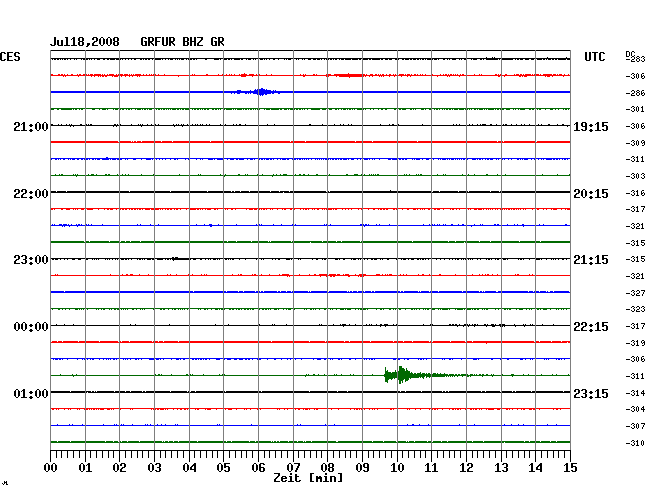Select the DC offset value "-301"
This screenshot has width=650, height=494.
point(635,109)
